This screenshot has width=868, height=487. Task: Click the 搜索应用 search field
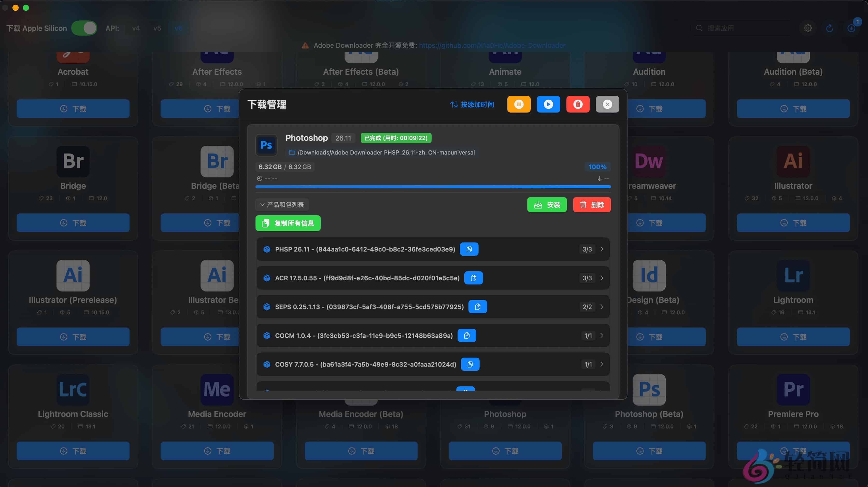(x=741, y=28)
